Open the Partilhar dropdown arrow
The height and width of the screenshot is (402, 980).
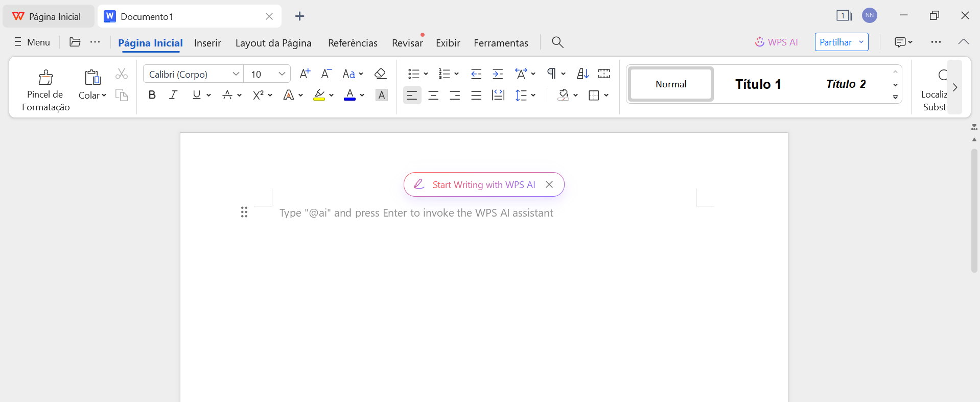(x=861, y=42)
